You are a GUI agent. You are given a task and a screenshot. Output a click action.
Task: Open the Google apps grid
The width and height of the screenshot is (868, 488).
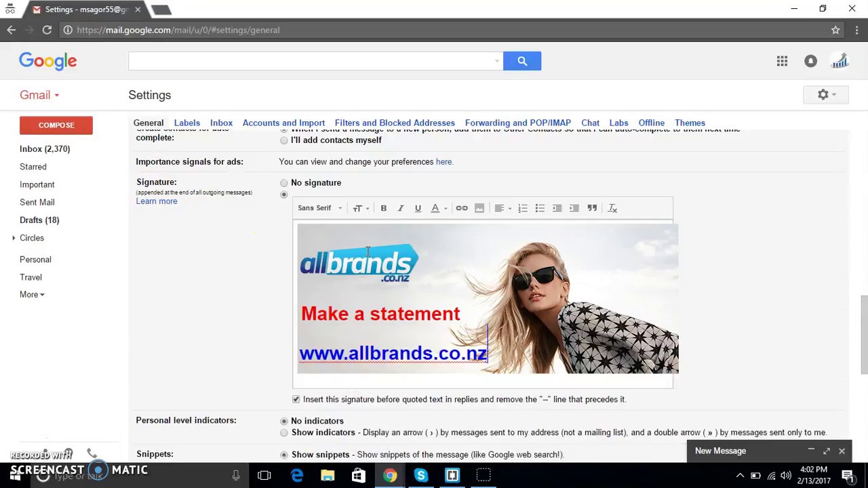coord(782,61)
